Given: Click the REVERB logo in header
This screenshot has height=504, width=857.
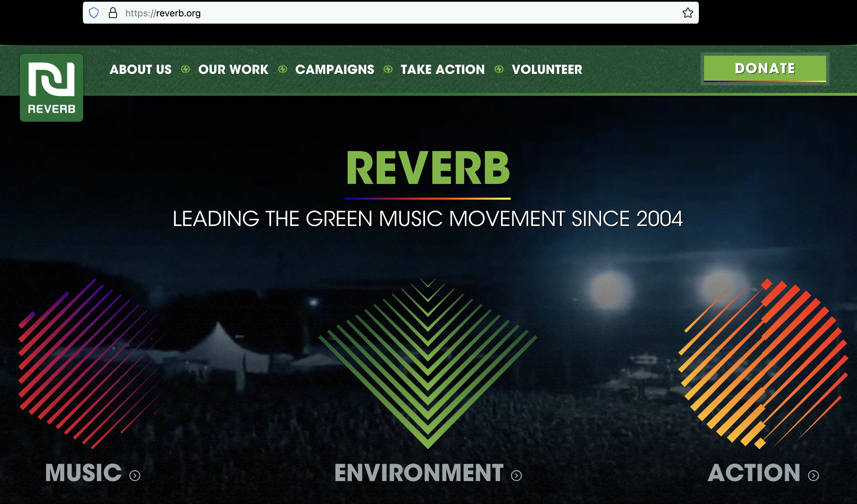Looking at the screenshot, I should click(x=51, y=88).
